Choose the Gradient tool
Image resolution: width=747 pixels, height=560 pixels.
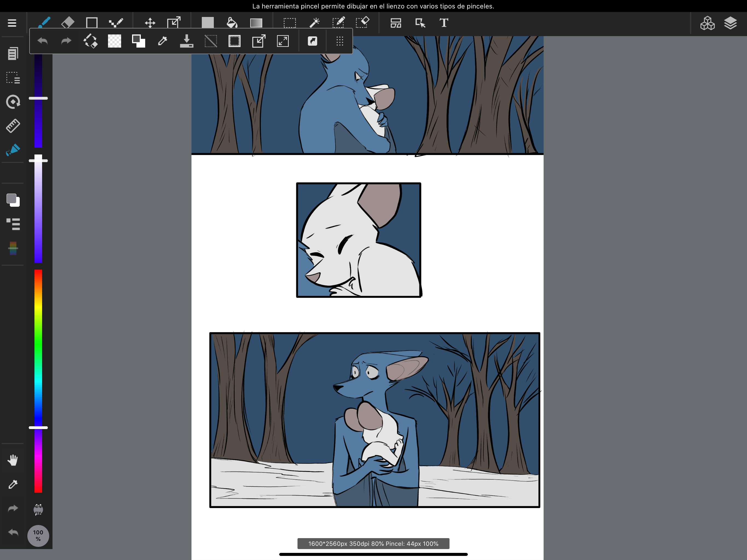(256, 23)
